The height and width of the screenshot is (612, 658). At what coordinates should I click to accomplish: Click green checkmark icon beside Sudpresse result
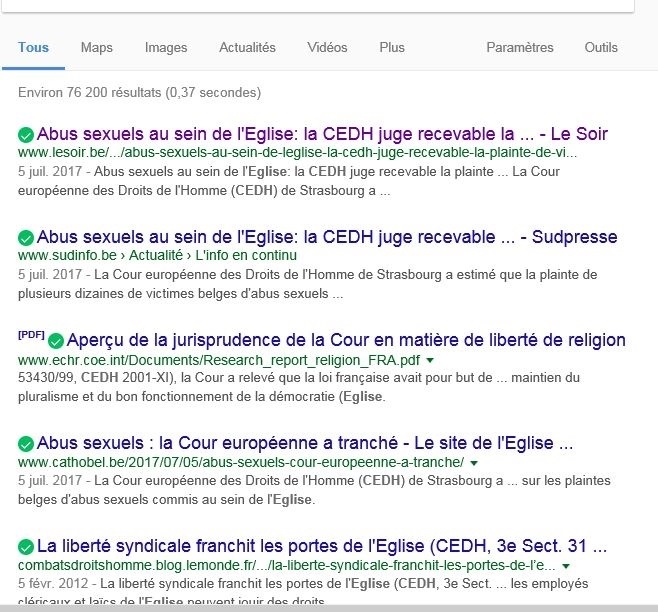[x=26, y=238]
